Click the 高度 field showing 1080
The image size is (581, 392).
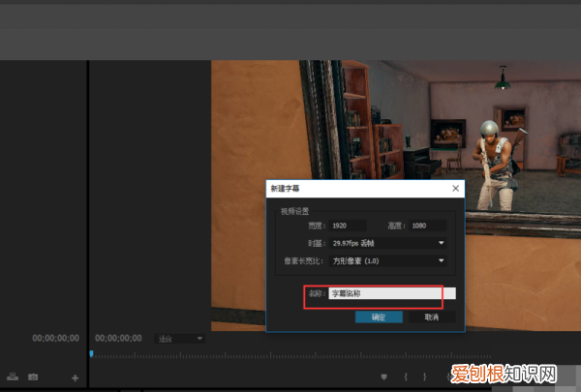[x=428, y=226]
